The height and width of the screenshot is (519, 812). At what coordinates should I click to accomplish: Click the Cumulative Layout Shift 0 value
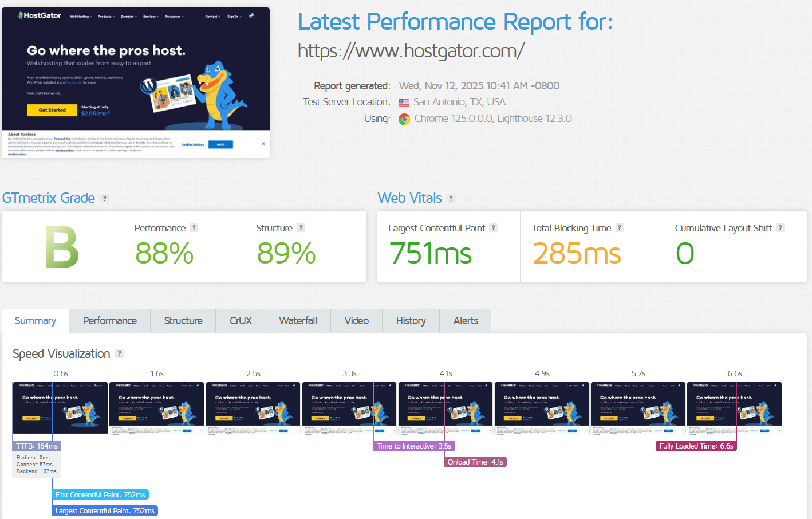click(x=685, y=253)
